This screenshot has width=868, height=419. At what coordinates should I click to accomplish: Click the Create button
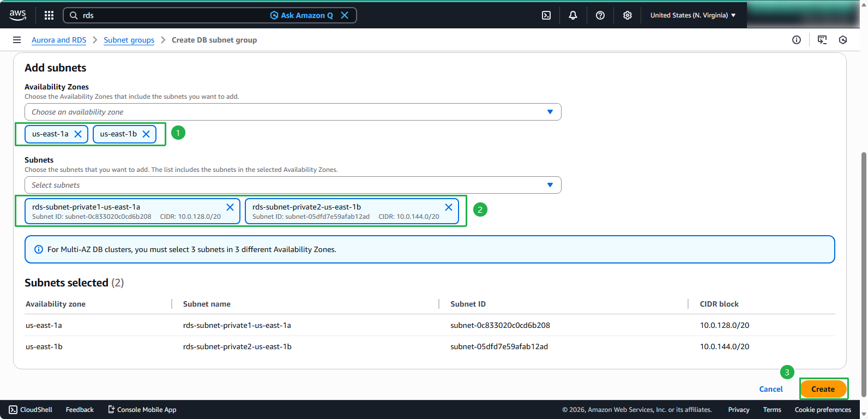pos(823,389)
